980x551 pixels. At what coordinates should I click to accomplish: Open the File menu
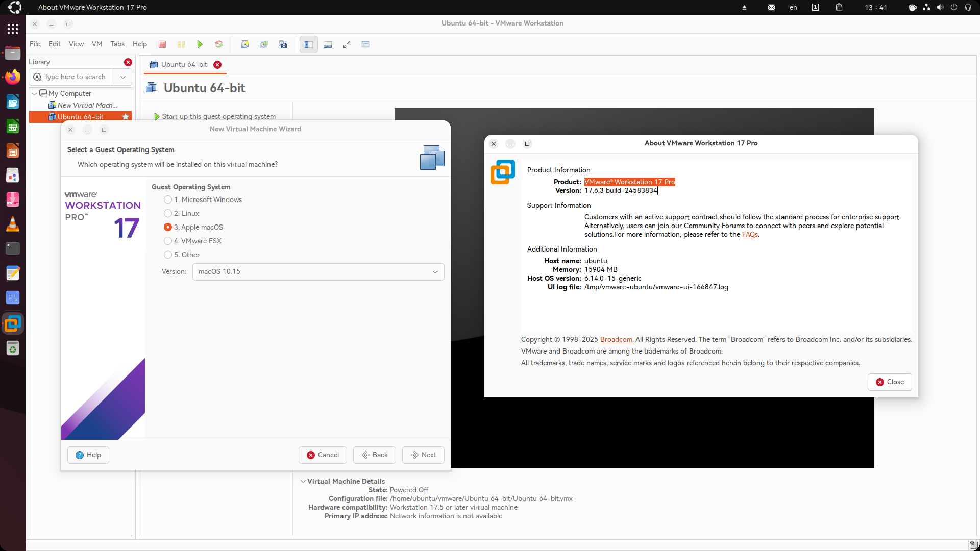coord(35,44)
